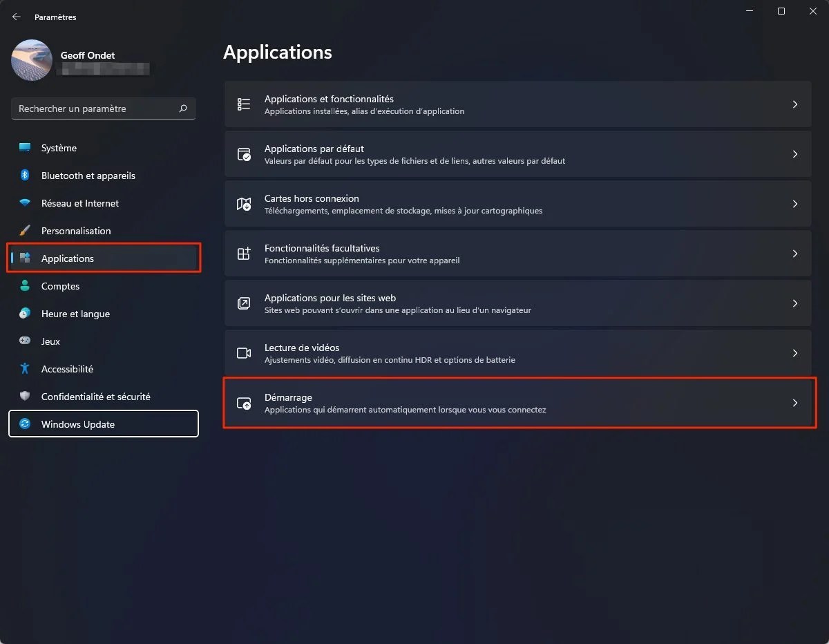Expand the Applications et fonctionnalités row chevron
The width and height of the screenshot is (829, 644).
(795, 104)
